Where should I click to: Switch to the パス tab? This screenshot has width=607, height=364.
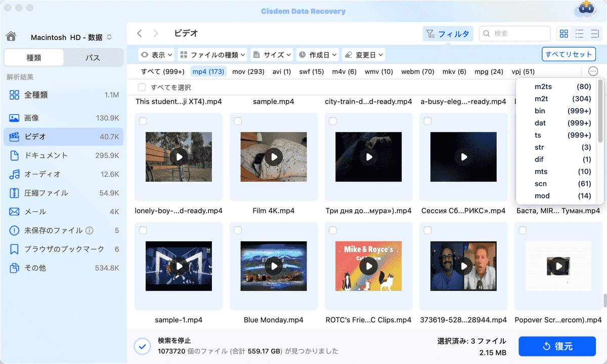93,58
